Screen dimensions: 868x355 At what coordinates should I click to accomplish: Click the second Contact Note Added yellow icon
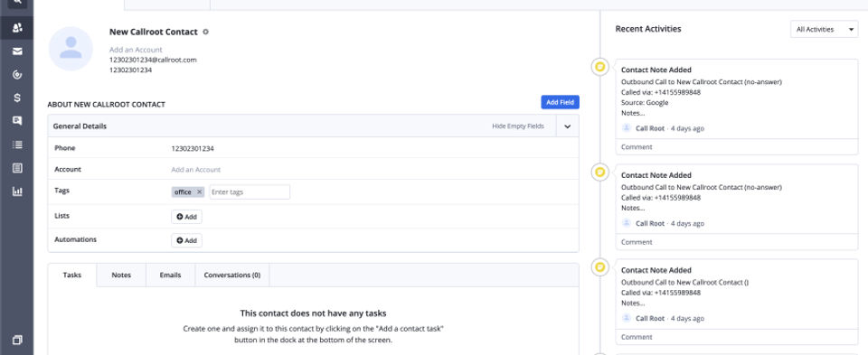click(x=599, y=172)
